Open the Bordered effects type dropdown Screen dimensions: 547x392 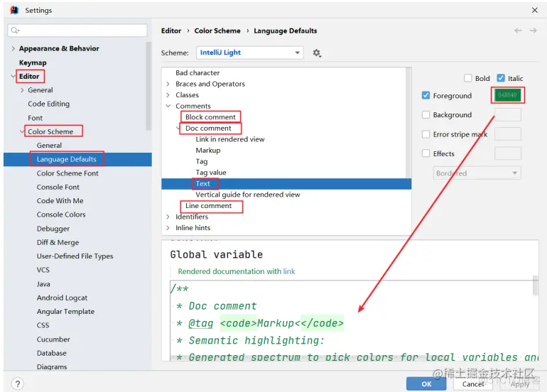click(477, 173)
